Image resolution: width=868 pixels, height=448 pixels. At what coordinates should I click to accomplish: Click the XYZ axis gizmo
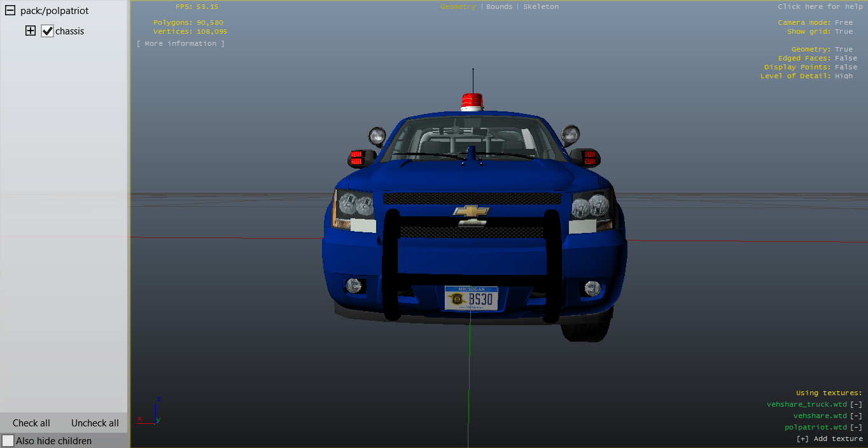pos(149,412)
